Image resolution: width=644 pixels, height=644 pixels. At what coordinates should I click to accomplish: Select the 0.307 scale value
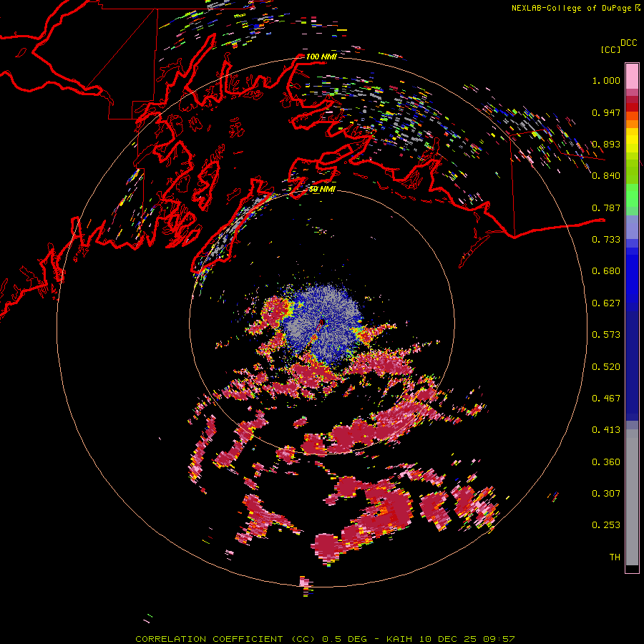coord(606,494)
